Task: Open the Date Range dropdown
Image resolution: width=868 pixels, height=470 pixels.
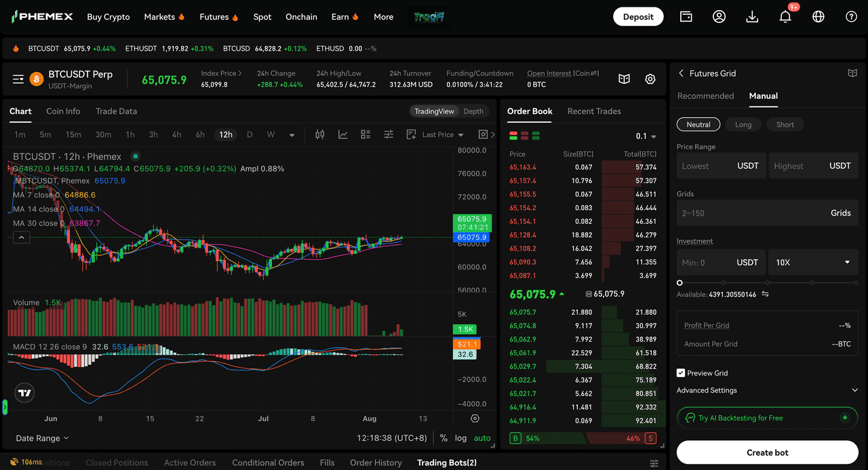Action: tap(42, 439)
